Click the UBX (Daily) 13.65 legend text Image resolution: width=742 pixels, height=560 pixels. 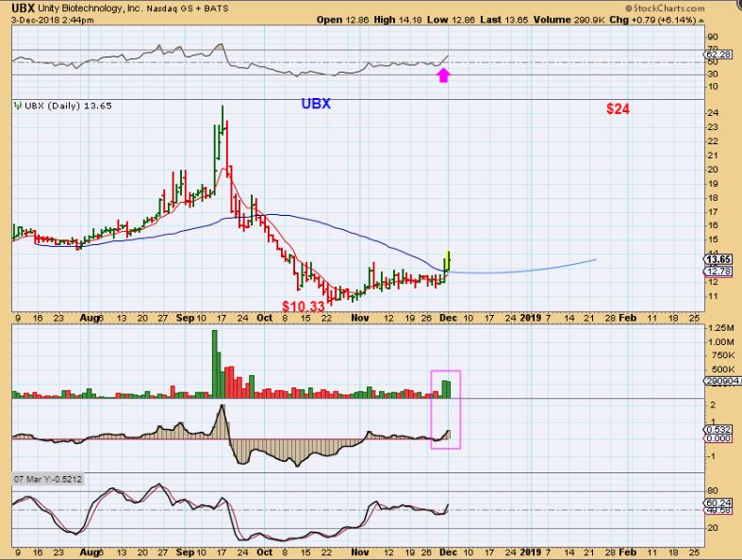point(68,106)
